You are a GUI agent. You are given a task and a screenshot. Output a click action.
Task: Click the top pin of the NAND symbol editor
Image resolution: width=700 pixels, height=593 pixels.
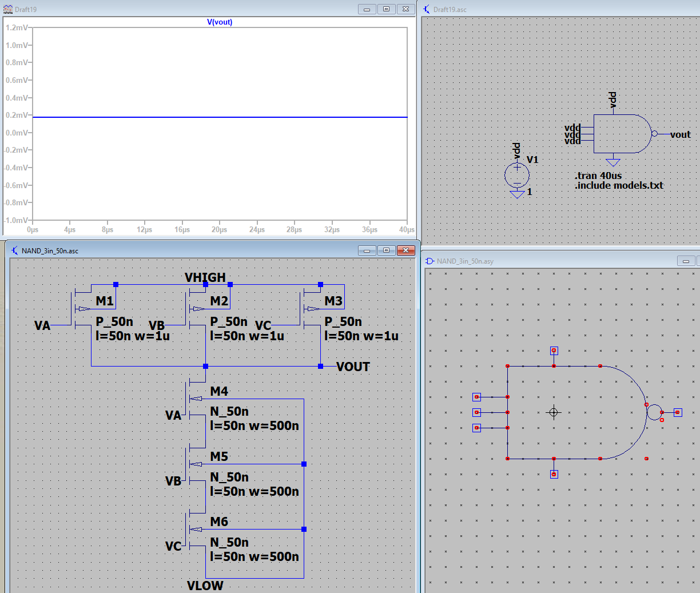554,351
